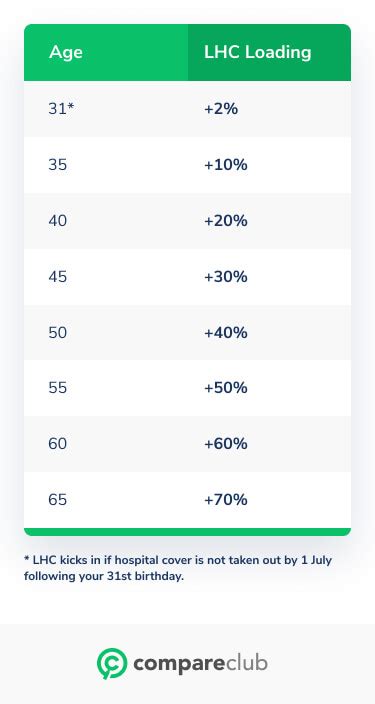Click the +10% loading value
The height and width of the screenshot is (704, 375).
click(x=226, y=165)
